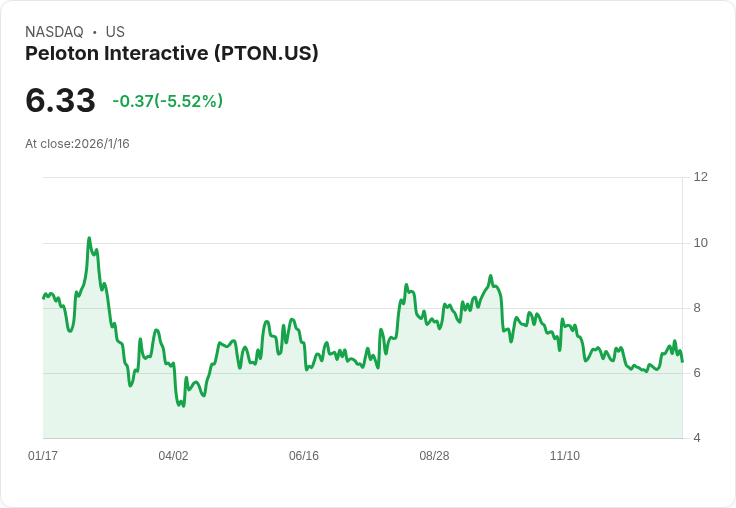Click the At close date text
This screenshot has height=508, width=736.
click(77, 144)
